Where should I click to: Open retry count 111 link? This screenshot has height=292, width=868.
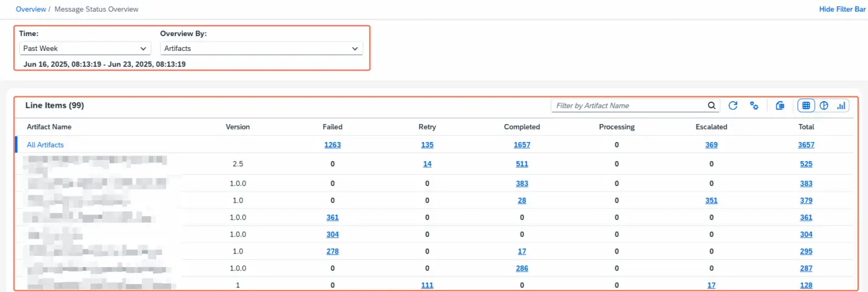click(x=427, y=285)
